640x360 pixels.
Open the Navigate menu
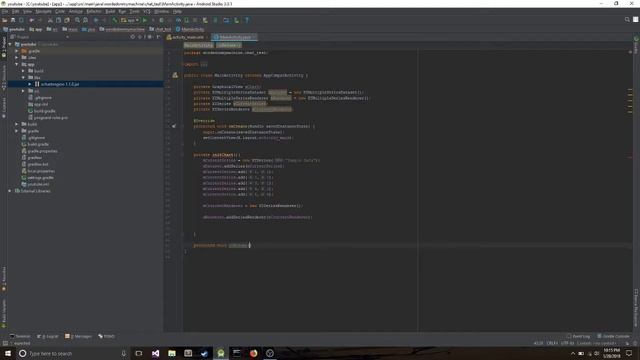pyautogui.click(x=43, y=11)
